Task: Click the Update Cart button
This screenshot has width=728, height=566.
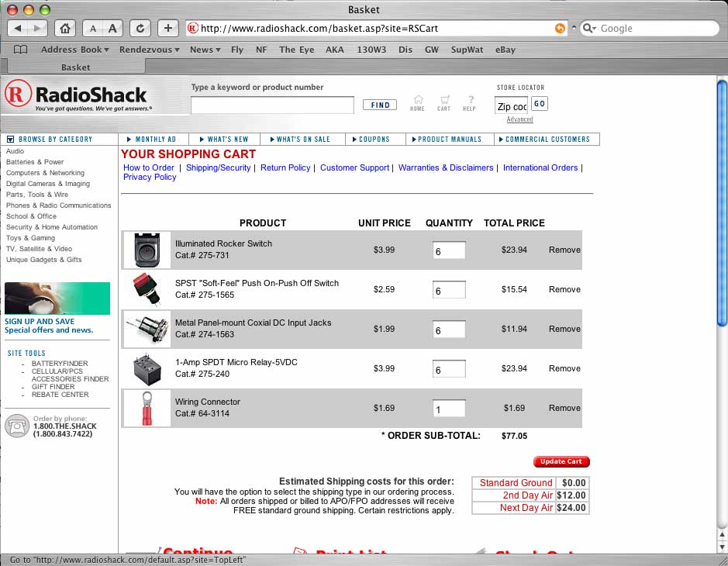Action: click(561, 461)
